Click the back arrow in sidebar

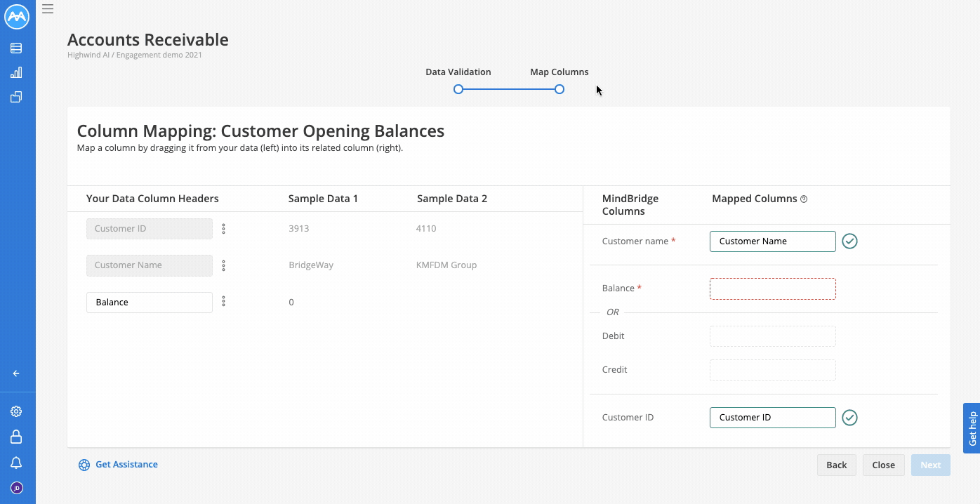point(16,373)
